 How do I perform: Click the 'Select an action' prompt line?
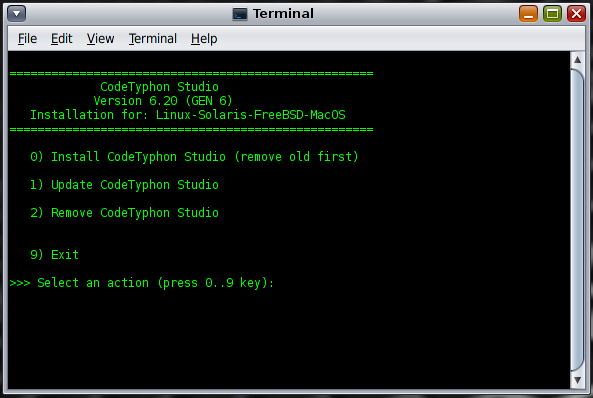[x=142, y=283]
